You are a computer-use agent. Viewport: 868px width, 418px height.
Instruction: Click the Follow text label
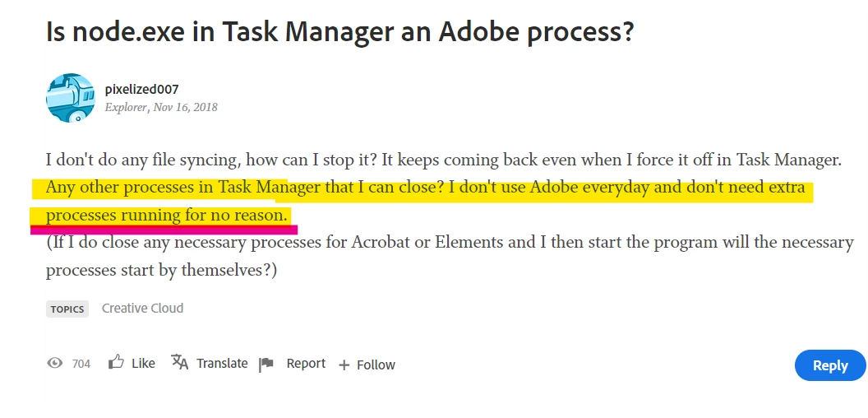376,365
